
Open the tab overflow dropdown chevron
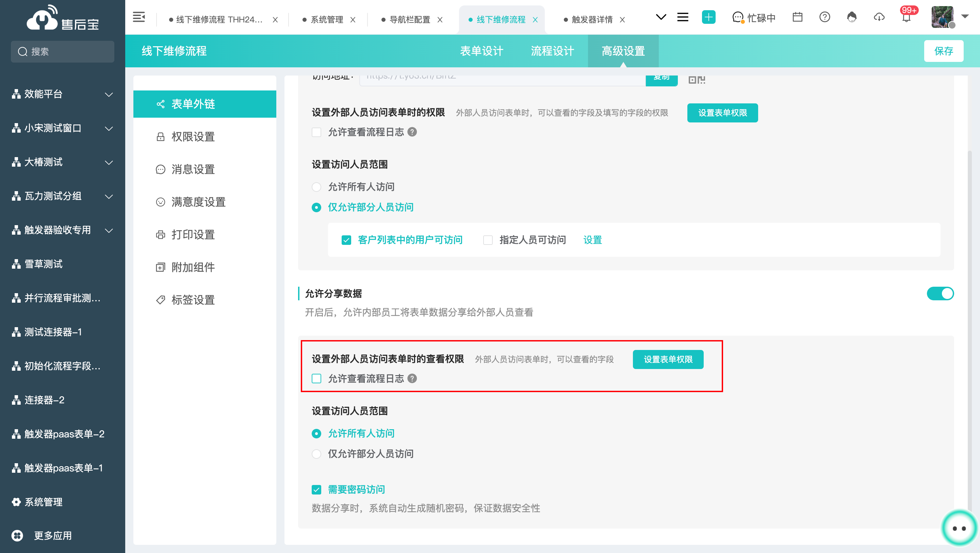point(661,17)
